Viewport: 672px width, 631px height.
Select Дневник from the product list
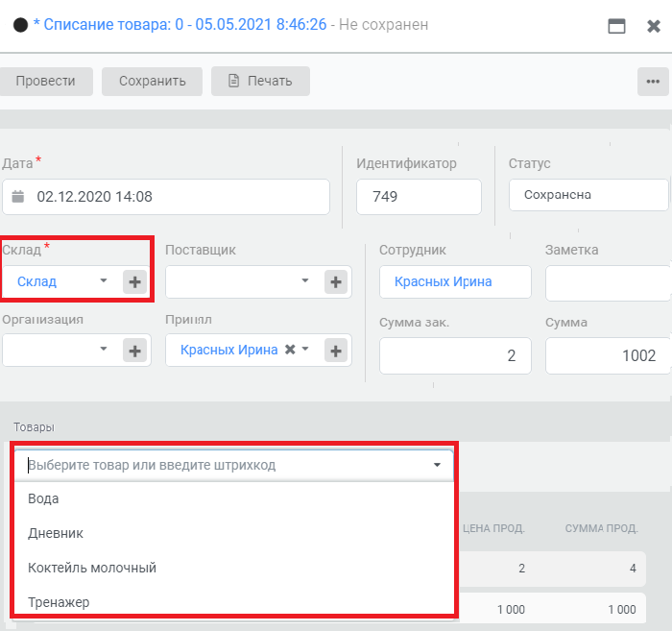coord(234,533)
